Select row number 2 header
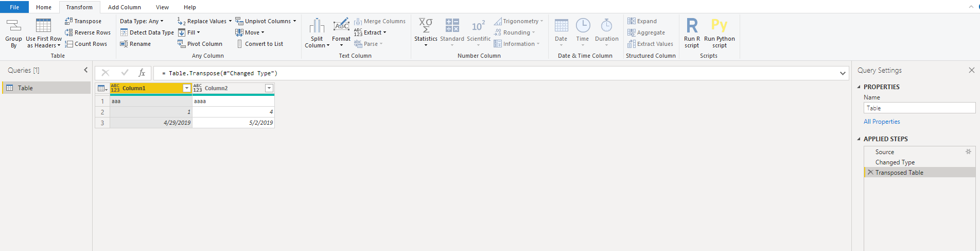Viewport: 980px width, 251px height. pos(102,112)
